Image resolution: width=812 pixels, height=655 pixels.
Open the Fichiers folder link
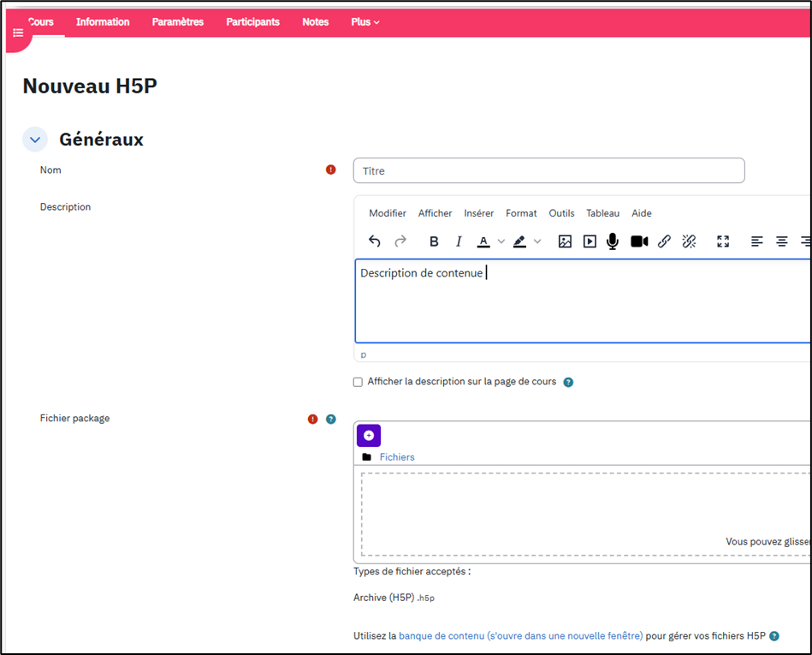(x=397, y=457)
